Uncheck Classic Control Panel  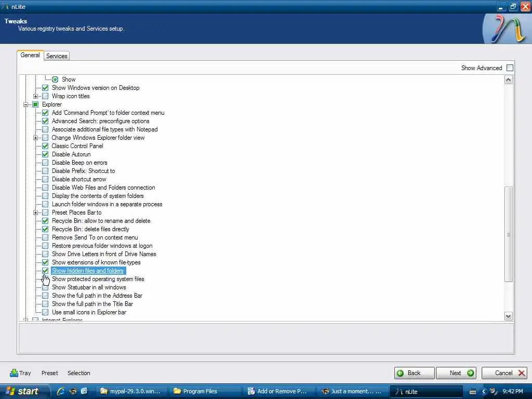tap(45, 146)
